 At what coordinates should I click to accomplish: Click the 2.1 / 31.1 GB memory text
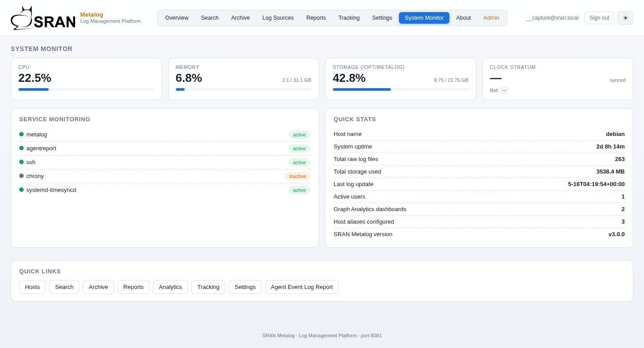[x=297, y=80]
